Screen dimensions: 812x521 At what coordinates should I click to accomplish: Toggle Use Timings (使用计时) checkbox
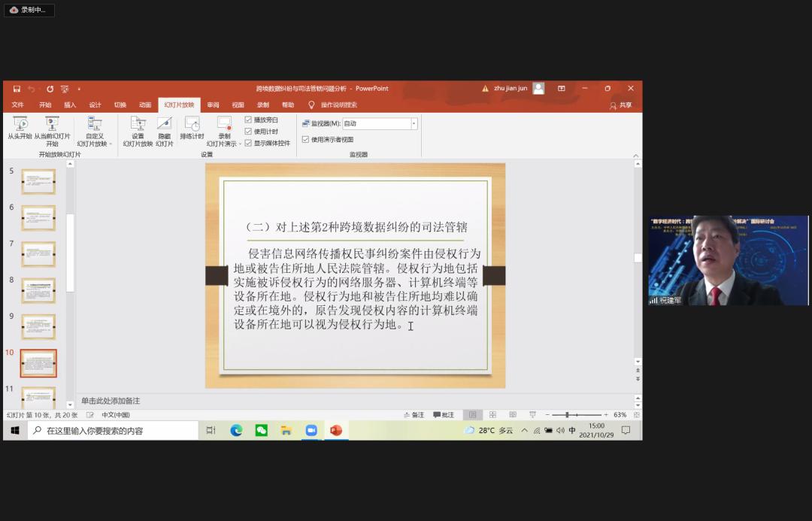coord(249,132)
